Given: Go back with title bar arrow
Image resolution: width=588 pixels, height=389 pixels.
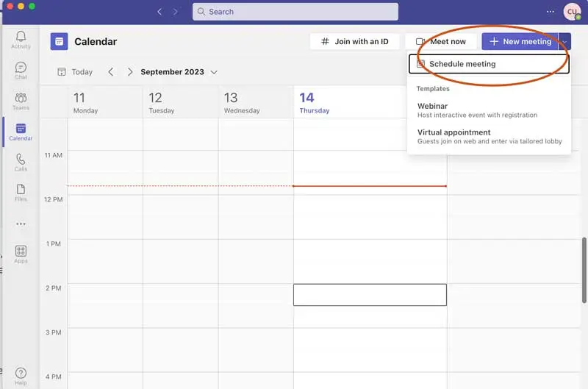Looking at the screenshot, I should 159,12.
